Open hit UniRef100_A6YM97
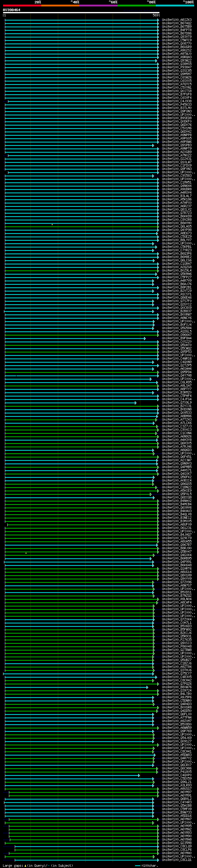Viewport: 197px width, 868px height. (x=177, y=792)
